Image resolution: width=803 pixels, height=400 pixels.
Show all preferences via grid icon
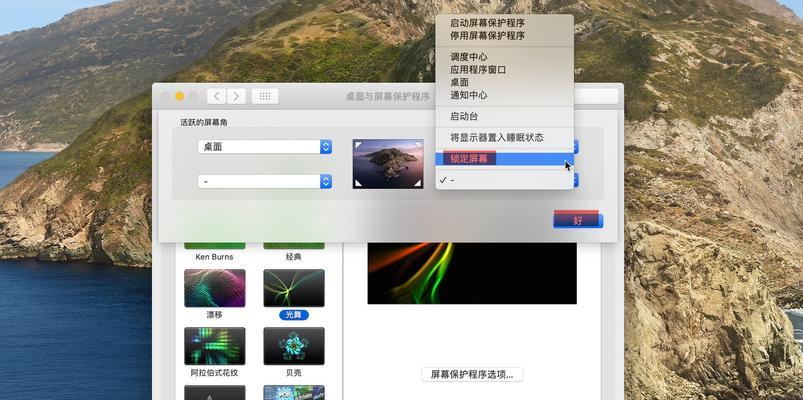click(x=265, y=96)
